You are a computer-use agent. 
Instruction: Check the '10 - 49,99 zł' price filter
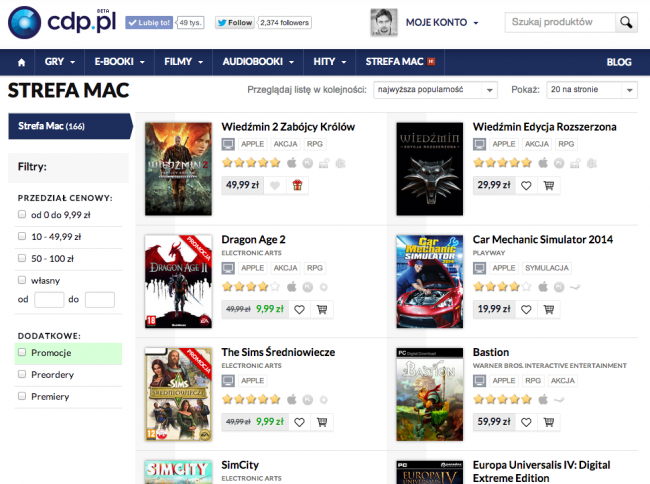22,236
